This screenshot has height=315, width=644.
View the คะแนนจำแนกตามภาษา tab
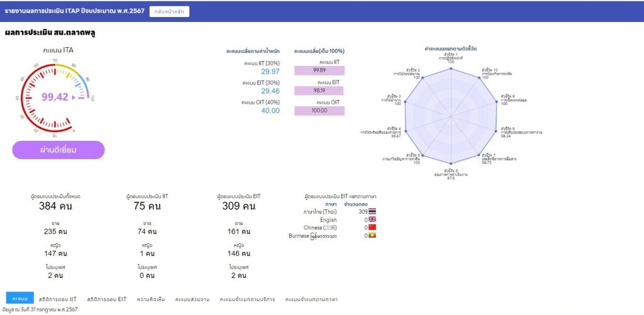pos(311,299)
